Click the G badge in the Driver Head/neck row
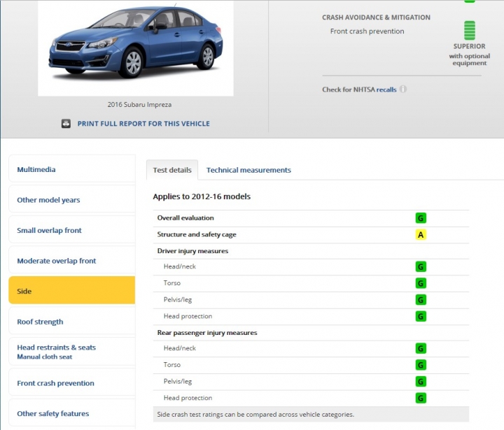The width and height of the screenshot is (504, 430). (x=421, y=266)
